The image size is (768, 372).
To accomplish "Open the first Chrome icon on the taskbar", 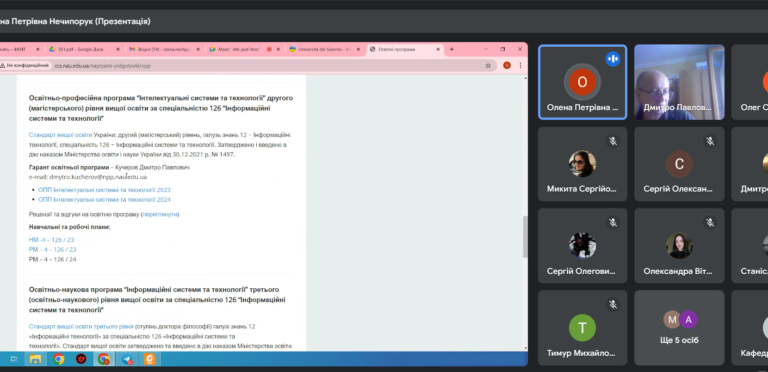I will point(58,359).
